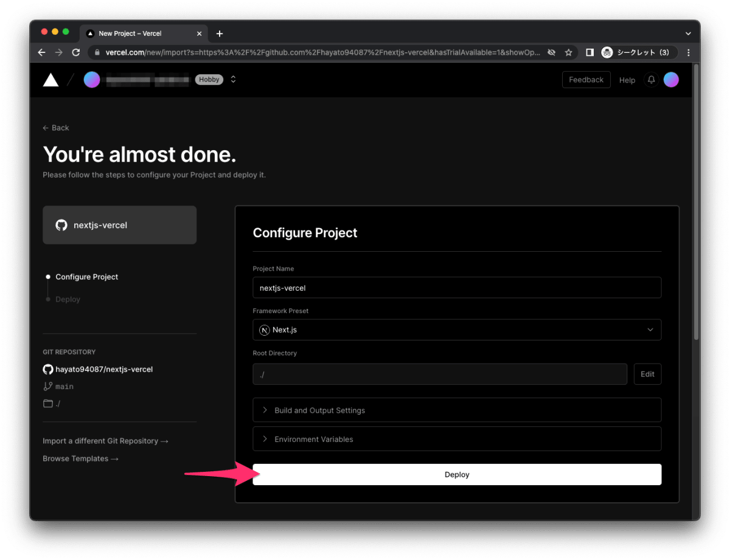Click the browser back arrow

point(41,52)
